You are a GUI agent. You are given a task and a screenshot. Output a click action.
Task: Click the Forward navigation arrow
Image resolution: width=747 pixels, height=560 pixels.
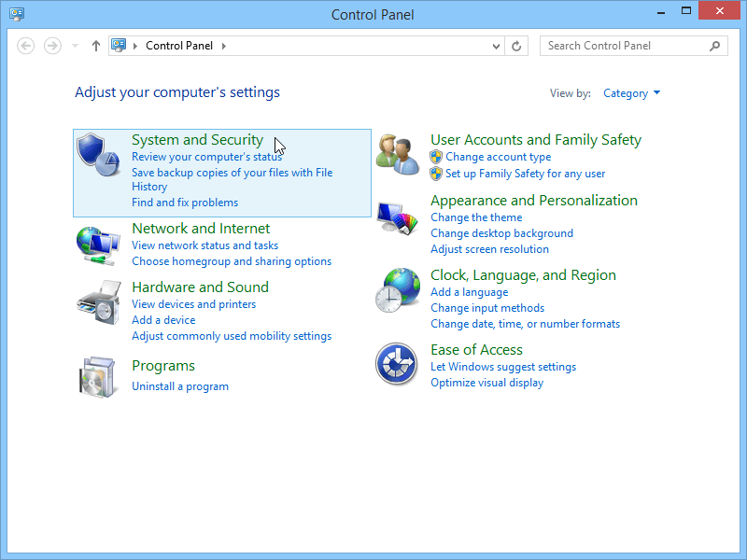(x=52, y=46)
